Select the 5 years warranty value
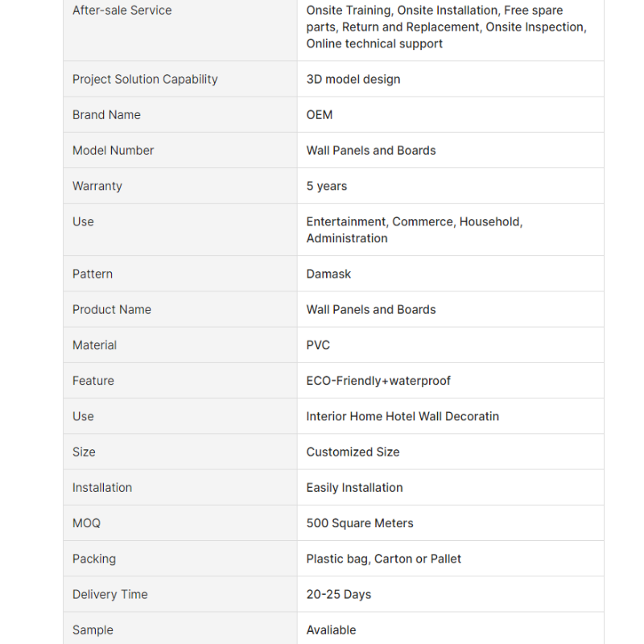The height and width of the screenshot is (644, 644). tap(327, 187)
